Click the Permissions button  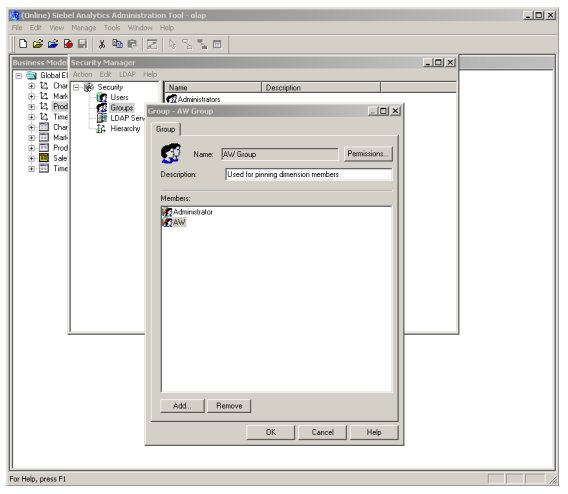click(x=368, y=154)
